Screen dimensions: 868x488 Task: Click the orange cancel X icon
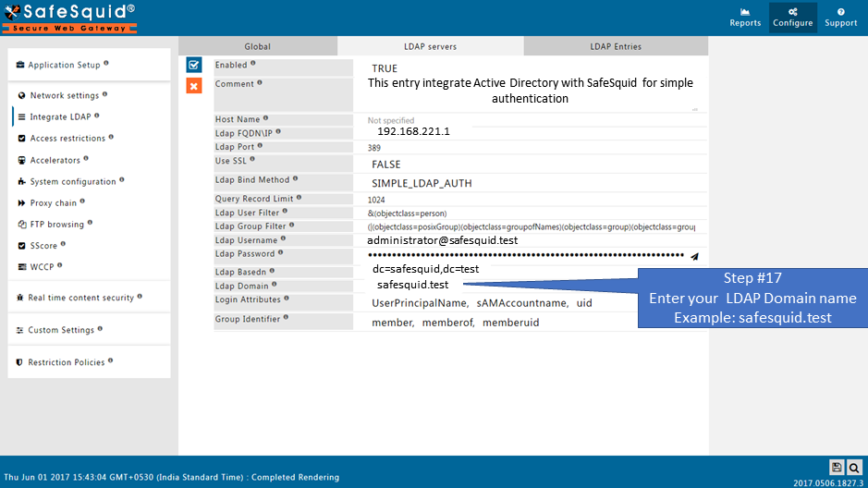click(x=194, y=86)
